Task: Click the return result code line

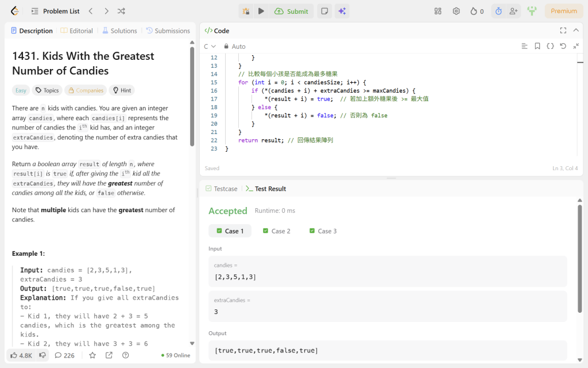Action: coord(285,140)
